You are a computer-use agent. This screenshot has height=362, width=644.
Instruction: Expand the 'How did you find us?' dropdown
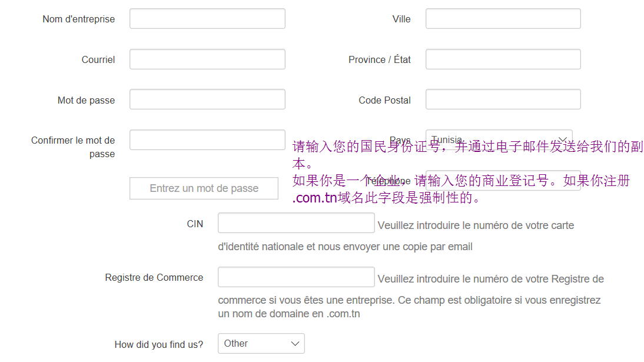pos(261,344)
